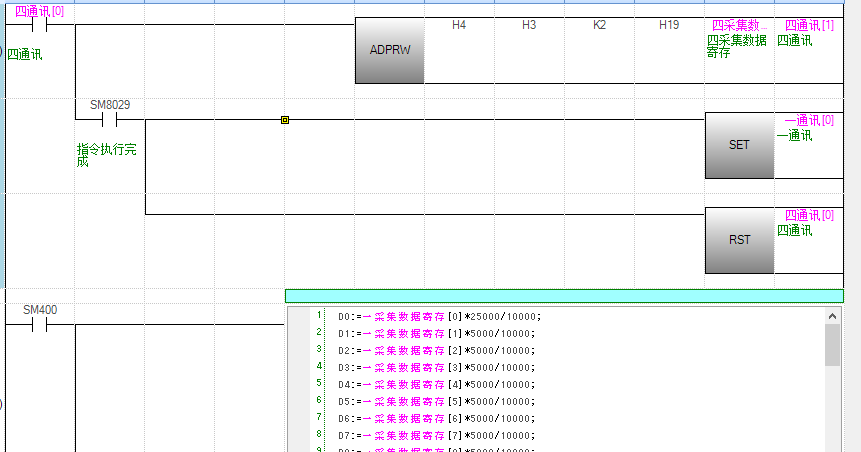Image resolution: width=861 pixels, height=452 pixels.
Task: Click the H3 operand of ADPRW
Action: pos(529,24)
